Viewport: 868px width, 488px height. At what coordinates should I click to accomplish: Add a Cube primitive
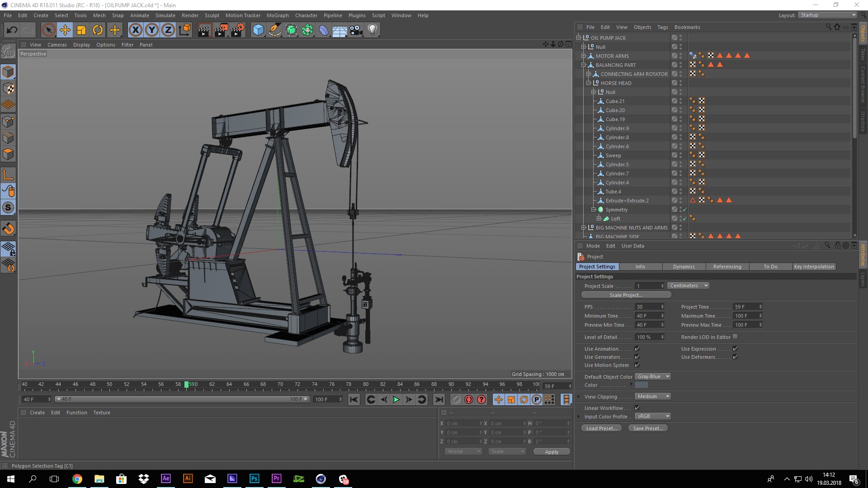pyautogui.click(x=258, y=30)
